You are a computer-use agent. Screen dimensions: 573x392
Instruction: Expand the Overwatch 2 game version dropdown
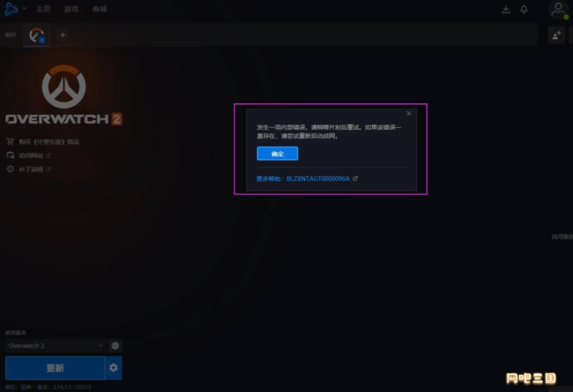point(56,346)
